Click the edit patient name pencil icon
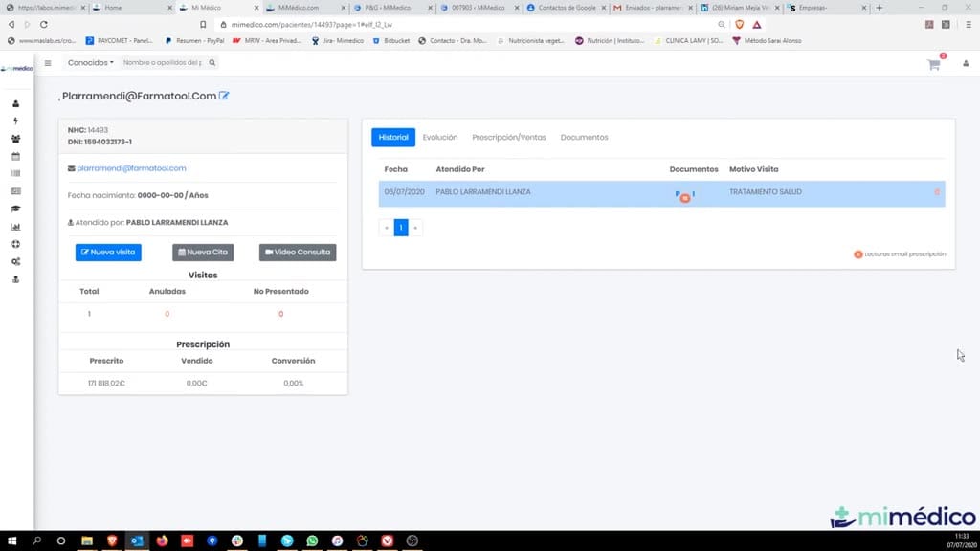 click(224, 96)
